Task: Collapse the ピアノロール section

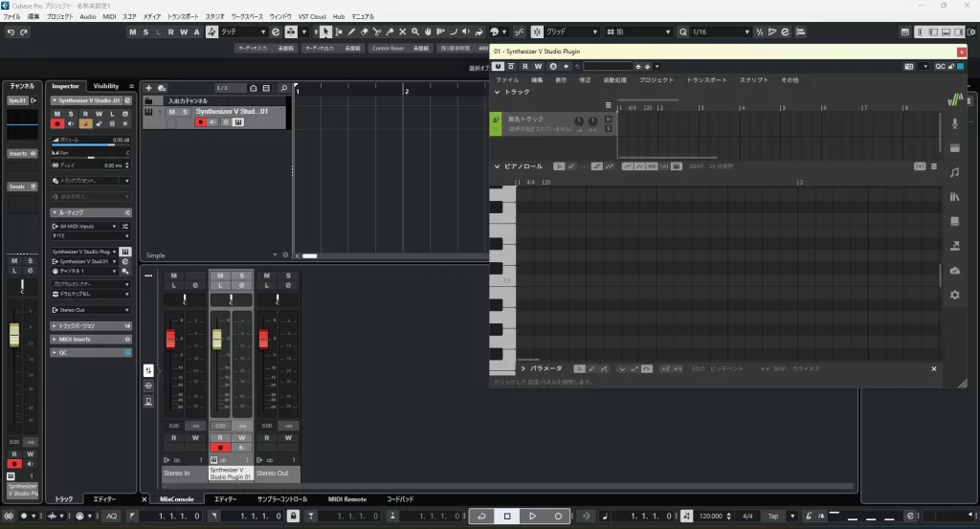Action: 498,166
